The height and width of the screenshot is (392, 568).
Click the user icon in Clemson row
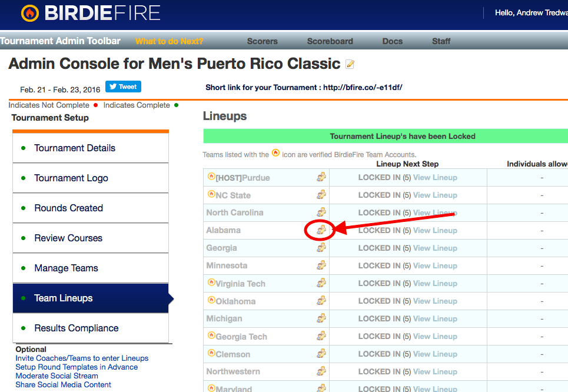321,354
